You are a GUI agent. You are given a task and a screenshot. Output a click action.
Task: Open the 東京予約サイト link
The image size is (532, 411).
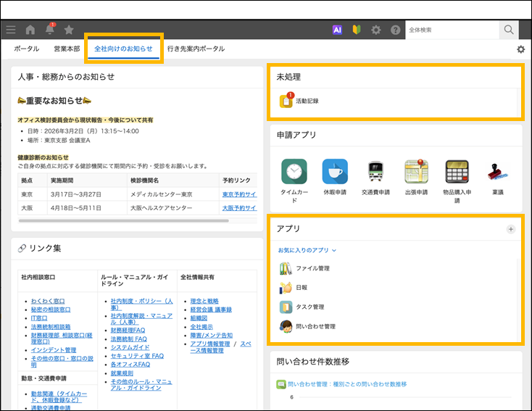coord(238,194)
